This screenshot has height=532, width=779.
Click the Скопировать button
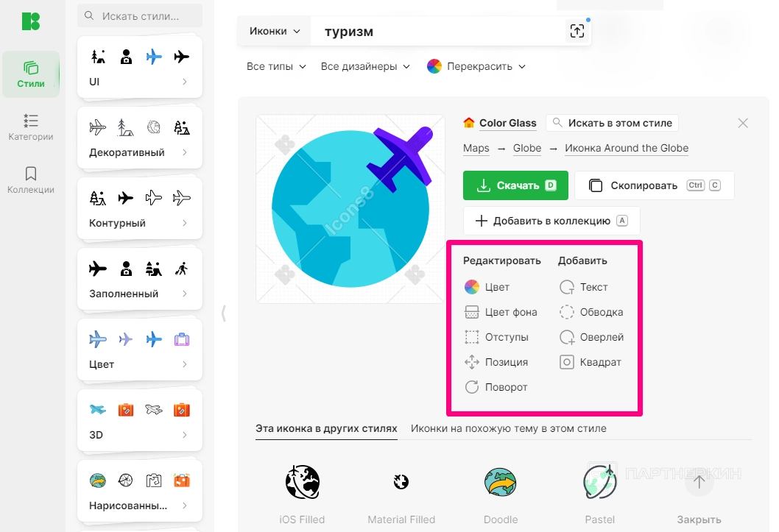click(x=655, y=185)
